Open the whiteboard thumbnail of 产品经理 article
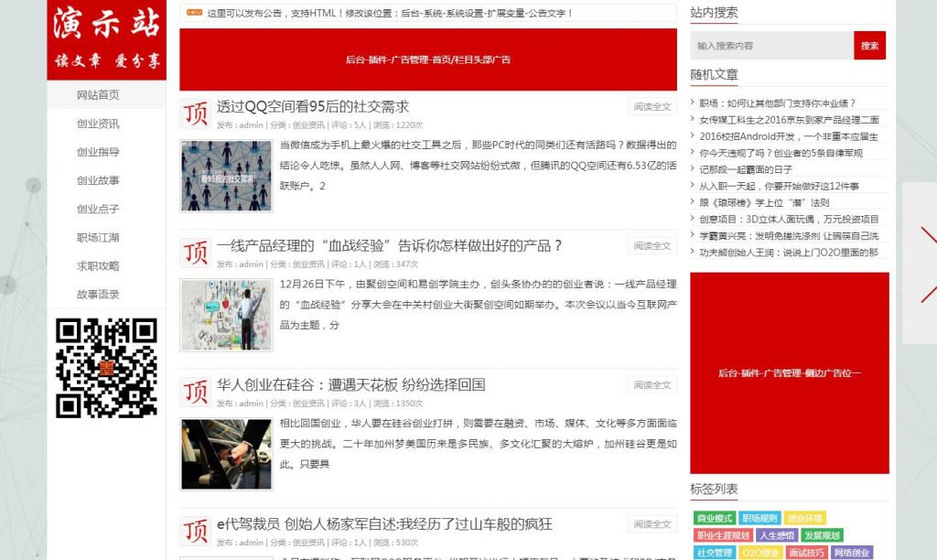The width and height of the screenshot is (937, 560). coord(227,315)
